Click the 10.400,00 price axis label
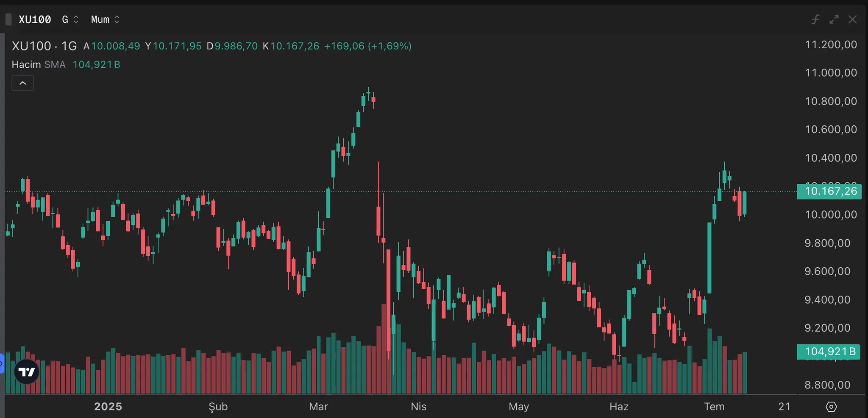This screenshot has width=868, height=418. tap(831, 158)
